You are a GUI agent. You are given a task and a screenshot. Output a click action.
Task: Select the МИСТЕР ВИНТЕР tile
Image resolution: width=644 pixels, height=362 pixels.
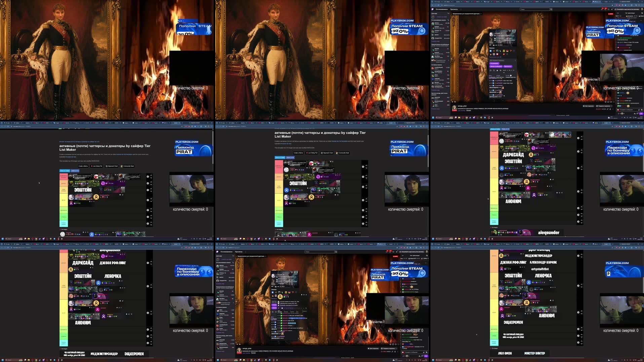pos(534,353)
